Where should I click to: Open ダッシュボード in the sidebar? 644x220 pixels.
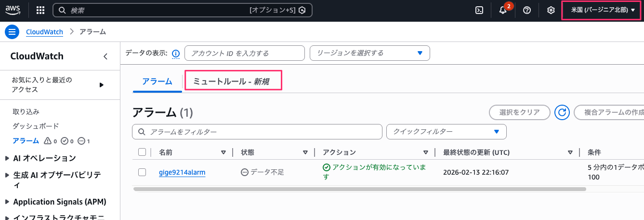point(36,126)
